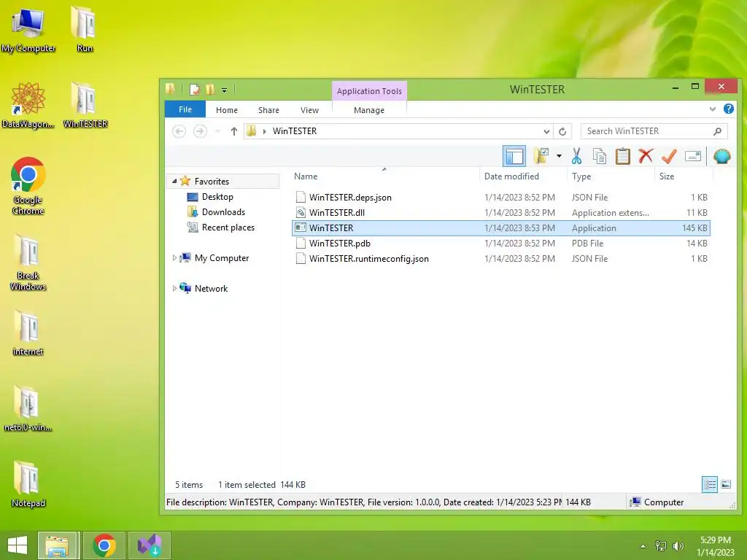Toggle the navigation pane toolbar button
The image size is (747, 560).
(514, 156)
